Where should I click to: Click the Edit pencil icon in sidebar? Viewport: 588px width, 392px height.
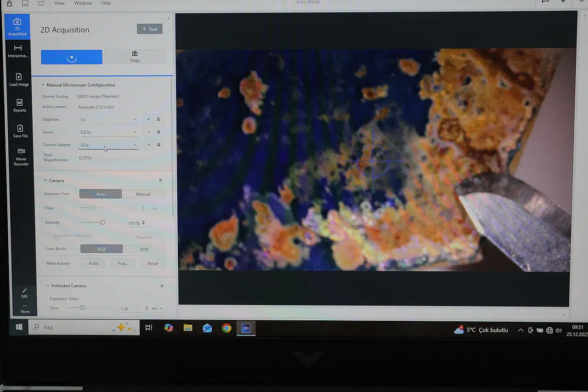[25, 293]
